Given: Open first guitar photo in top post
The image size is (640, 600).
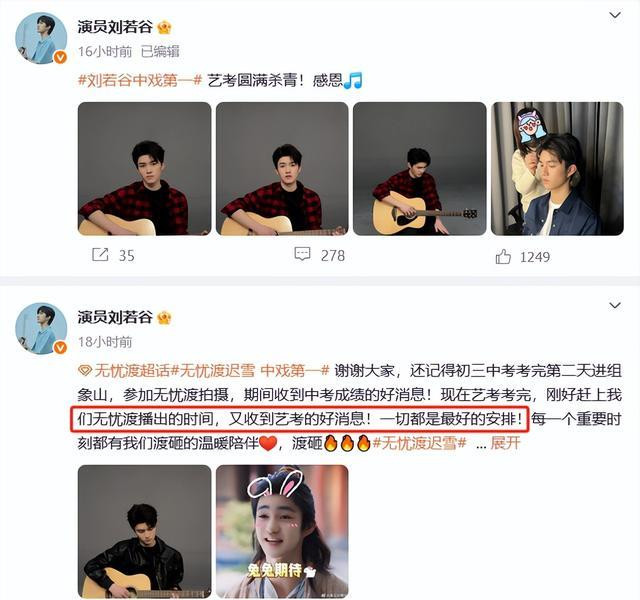Looking at the screenshot, I should tap(144, 169).
